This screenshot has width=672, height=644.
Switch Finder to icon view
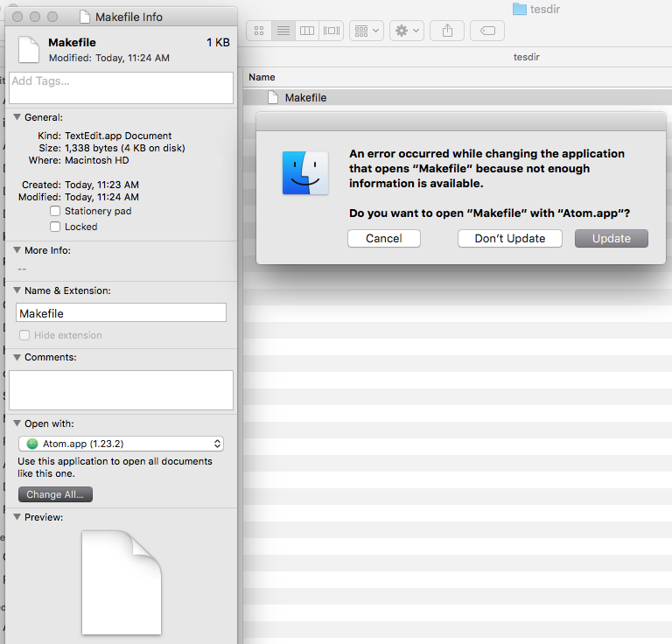click(259, 31)
